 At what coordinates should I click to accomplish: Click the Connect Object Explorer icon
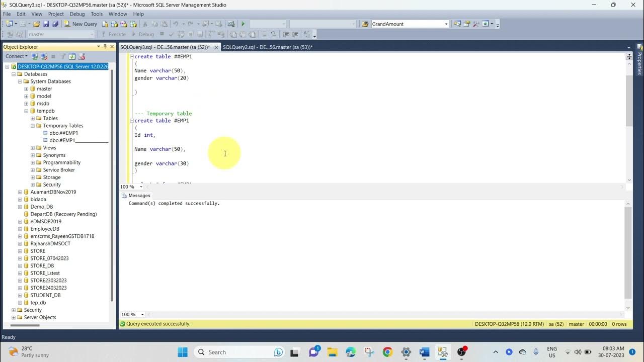coord(35,56)
